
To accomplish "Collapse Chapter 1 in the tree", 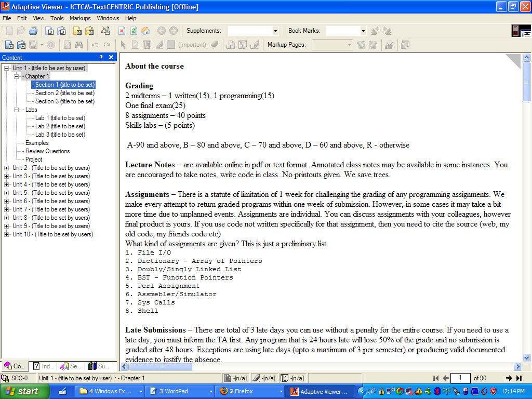I will click(16, 76).
